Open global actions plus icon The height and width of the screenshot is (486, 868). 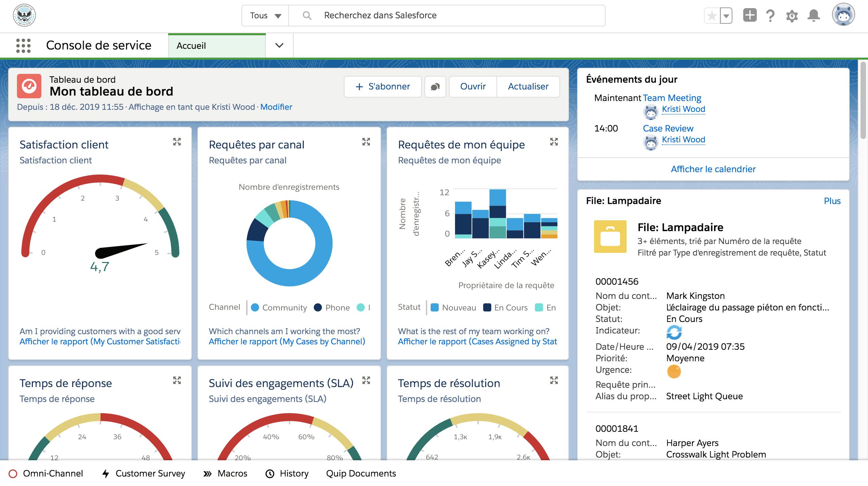click(x=750, y=15)
